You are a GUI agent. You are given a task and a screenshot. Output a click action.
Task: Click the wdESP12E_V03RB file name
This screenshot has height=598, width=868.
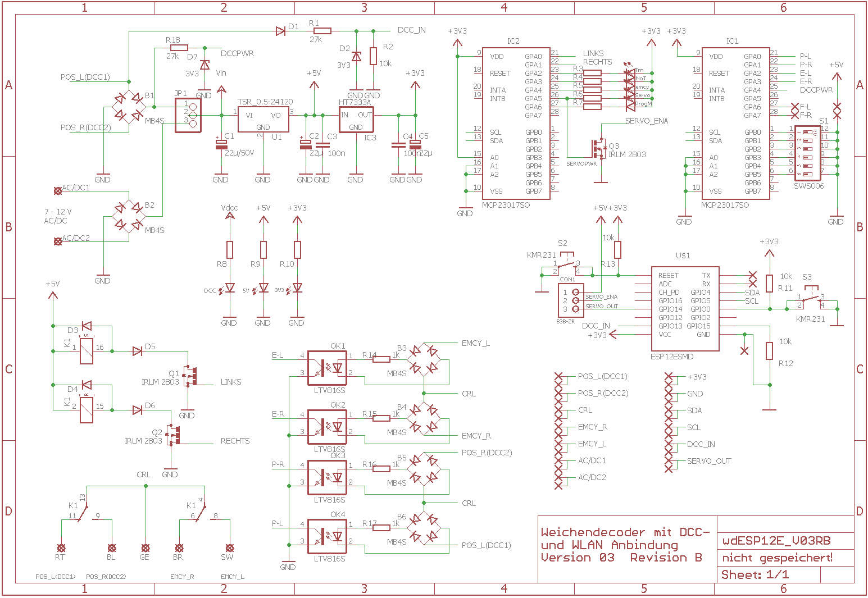pos(776,541)
